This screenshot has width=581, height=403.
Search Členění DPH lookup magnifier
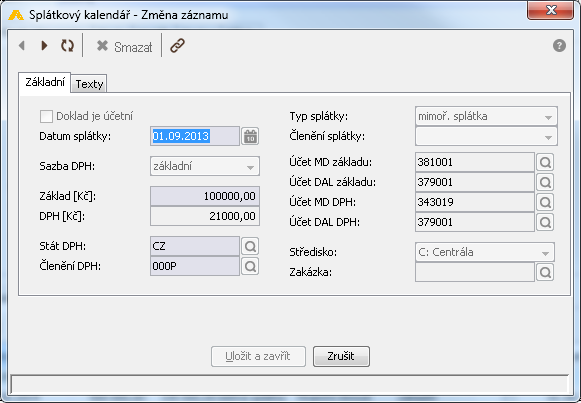250,266
